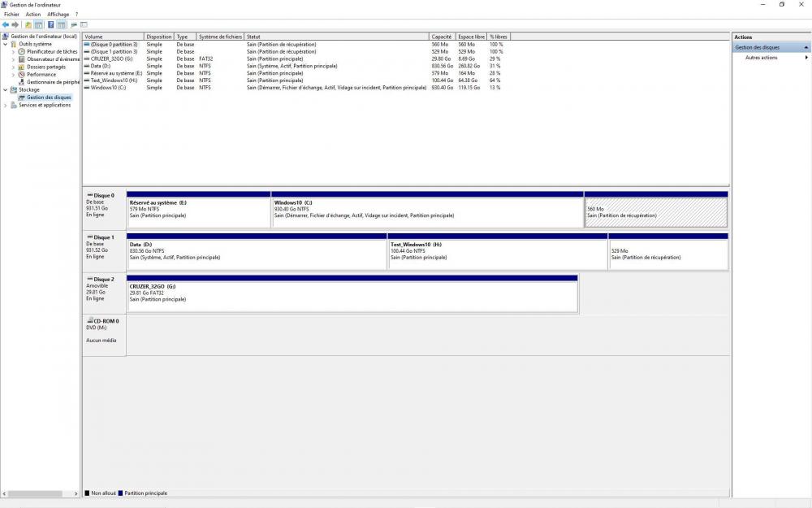Select Gestion des disques in the tree

(x=49, y=98)
